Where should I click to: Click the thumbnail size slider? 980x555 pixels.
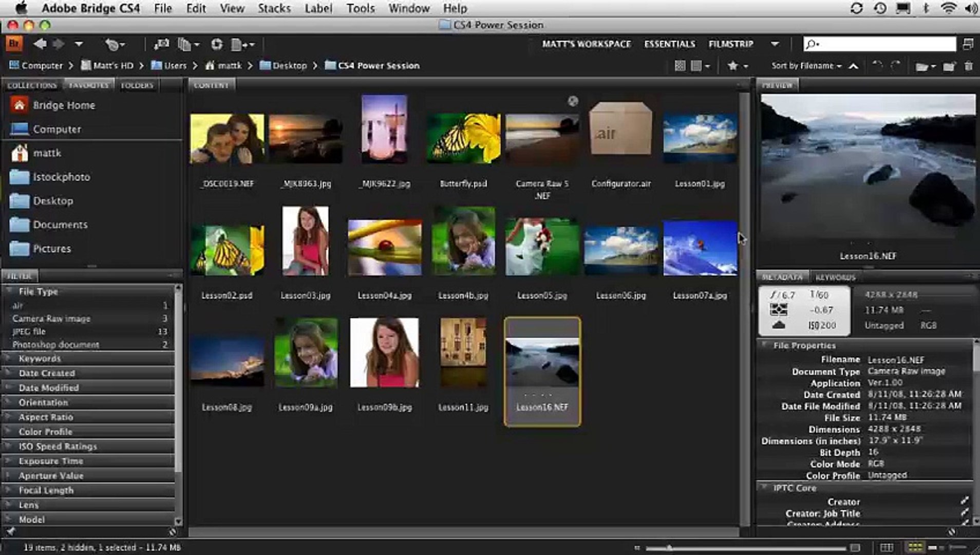point(669,548)
